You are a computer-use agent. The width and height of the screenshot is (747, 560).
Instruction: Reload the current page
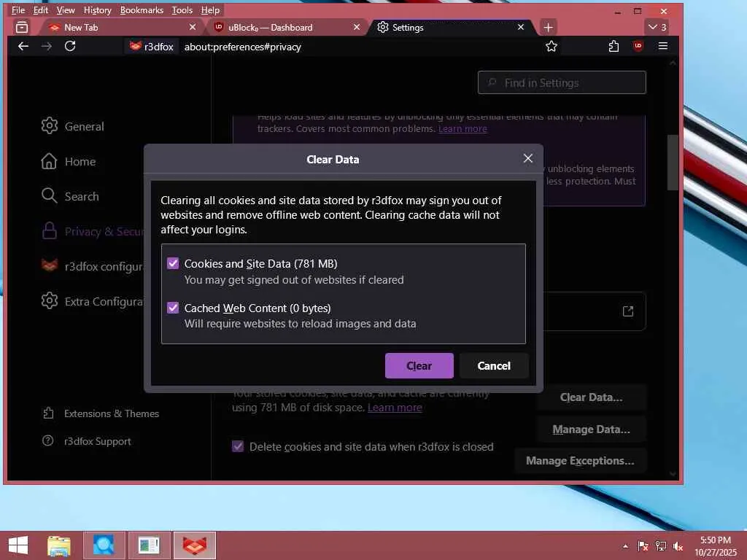70,46
